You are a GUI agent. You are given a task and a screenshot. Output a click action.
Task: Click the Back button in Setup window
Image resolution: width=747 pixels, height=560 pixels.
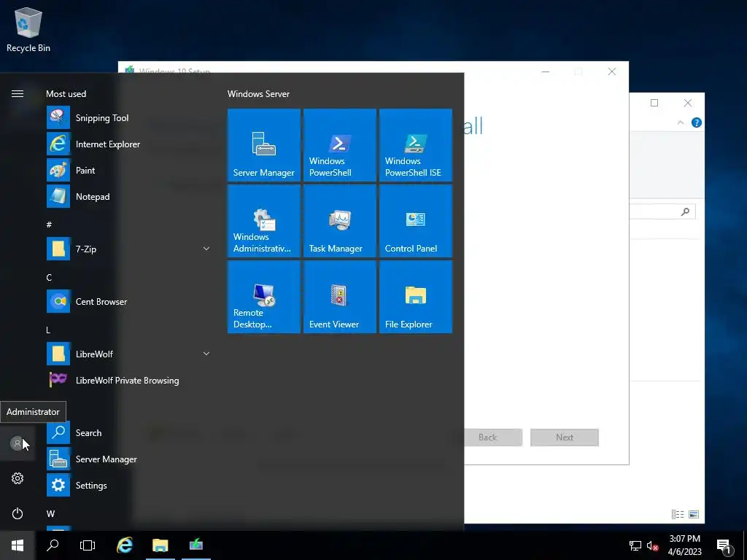(x=487, y=437)
